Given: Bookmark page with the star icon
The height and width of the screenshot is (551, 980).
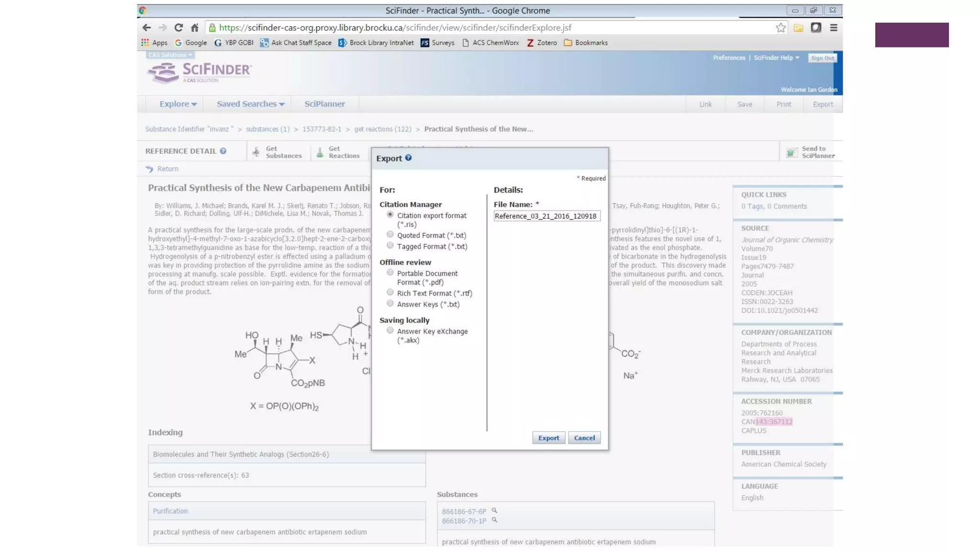Looking at the screenshot, I should pyautogui.click(x=780, y=28).
